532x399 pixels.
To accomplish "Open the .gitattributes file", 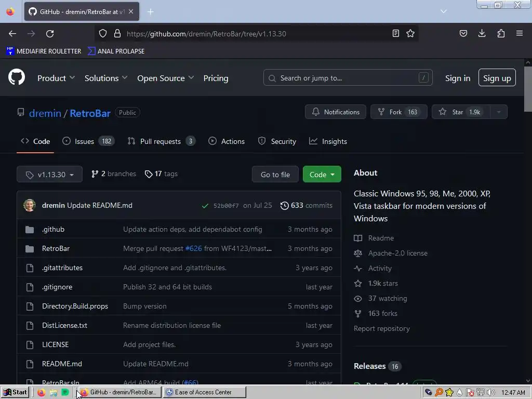I will pyautogui.click(x=62, y=268).
